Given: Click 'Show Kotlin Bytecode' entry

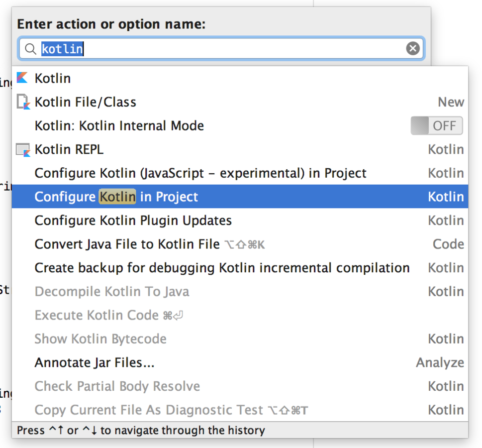Looking at the screenshot, I should 240,339.
